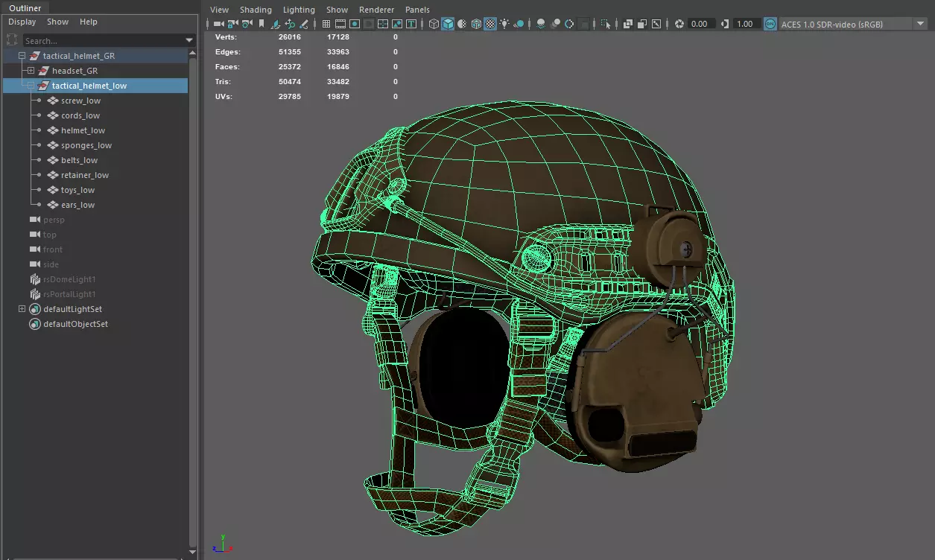Click the XRay Active Components icon
Viewport: 935px width, 560px height.
point(641,24)
